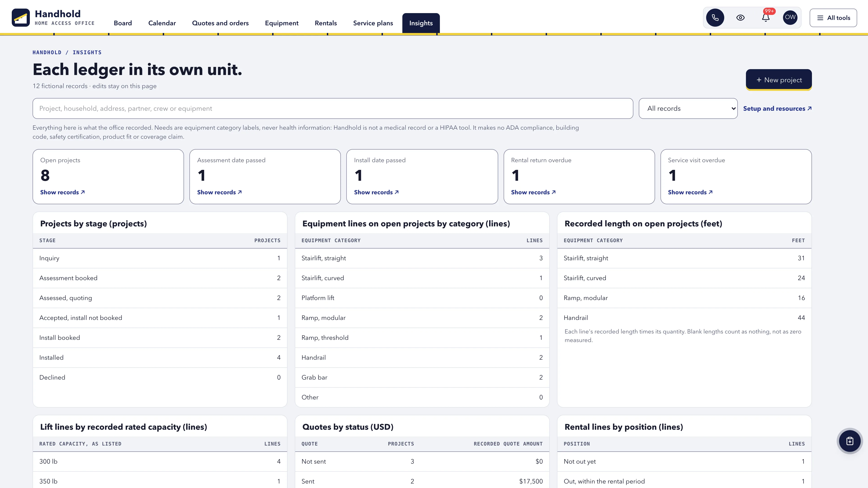Show records for Service visit overdue

pos(690,192)
